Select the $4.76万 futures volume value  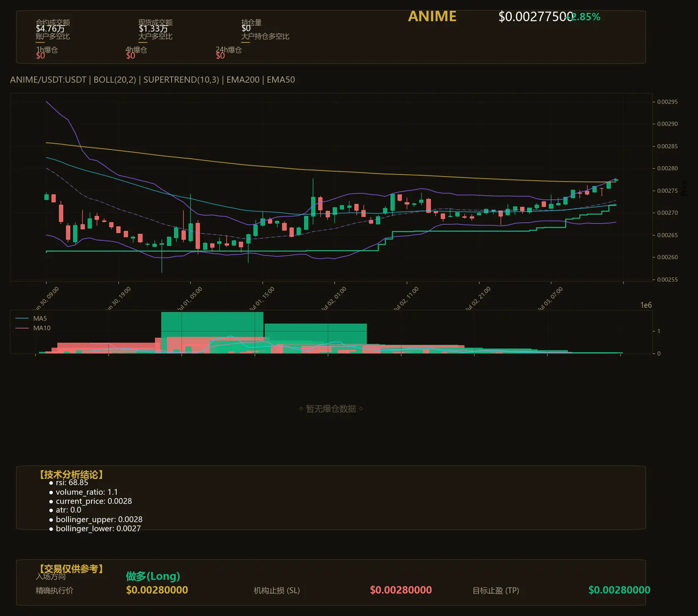pos(50,29)
